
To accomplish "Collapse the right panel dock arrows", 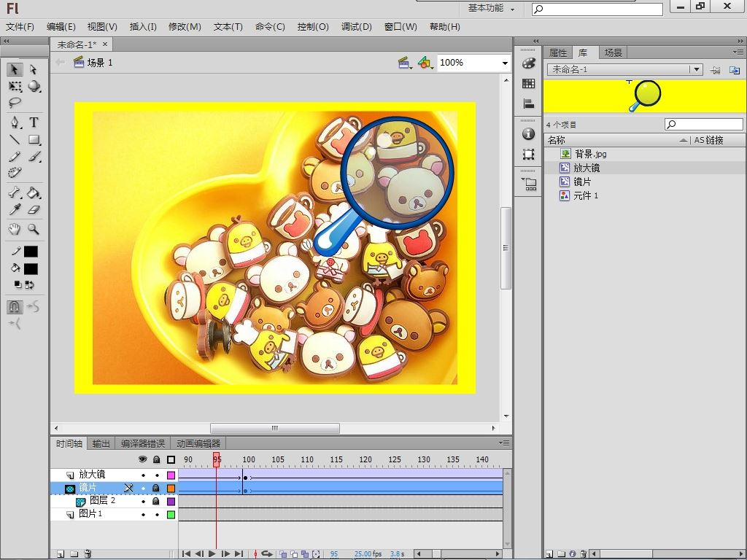I will pos(740,41).
